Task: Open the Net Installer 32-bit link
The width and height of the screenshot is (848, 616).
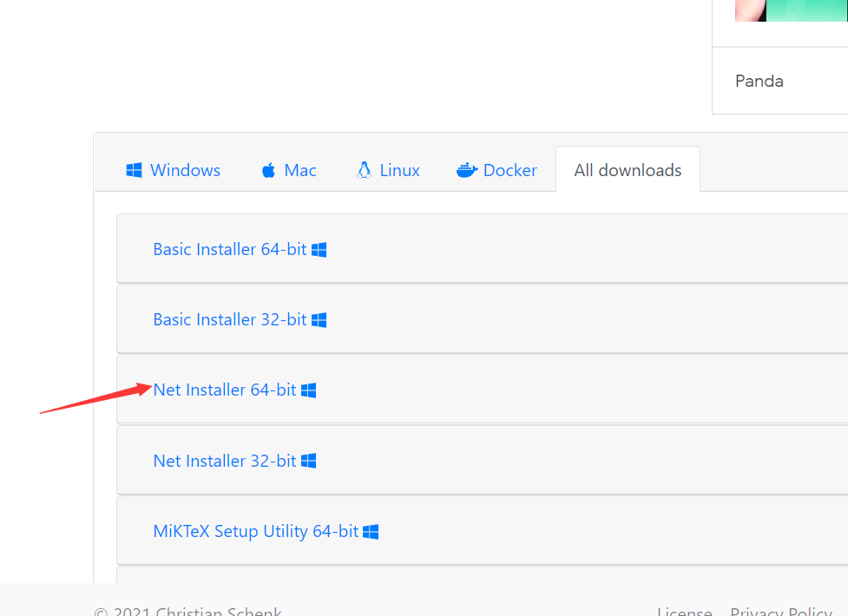Action: [225, 461]
